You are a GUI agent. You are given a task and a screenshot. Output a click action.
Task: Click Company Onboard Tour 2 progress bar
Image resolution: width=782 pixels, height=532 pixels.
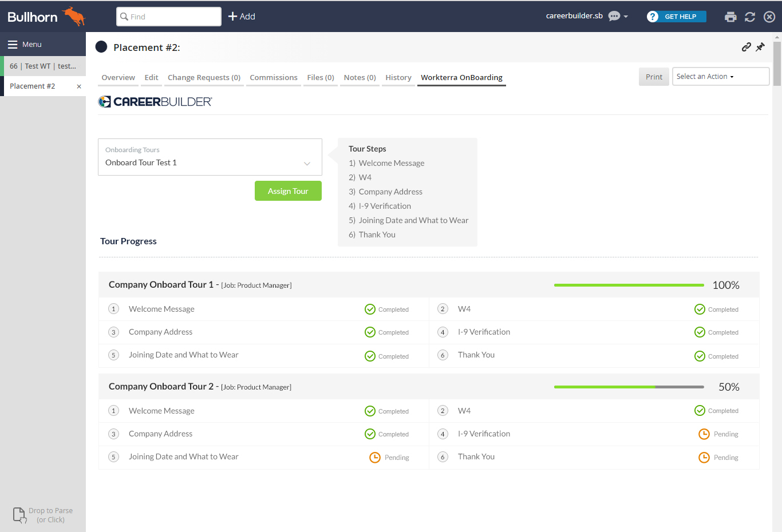click(629, 387)
